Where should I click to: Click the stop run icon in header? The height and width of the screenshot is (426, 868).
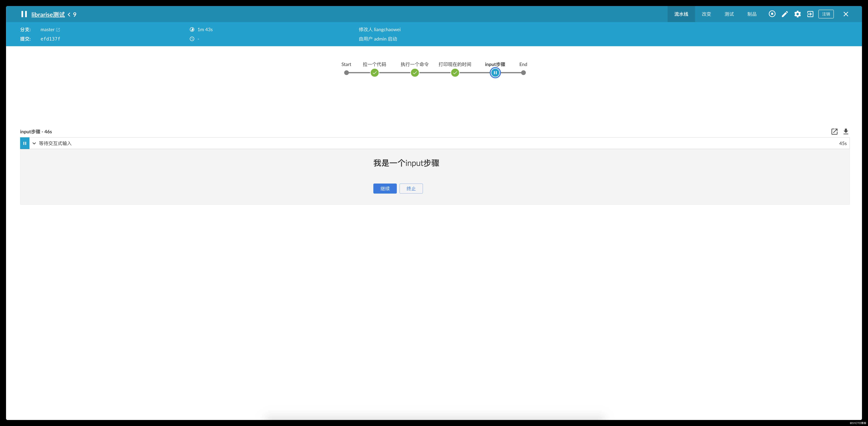pyautogui.click(x=772, y=14)
